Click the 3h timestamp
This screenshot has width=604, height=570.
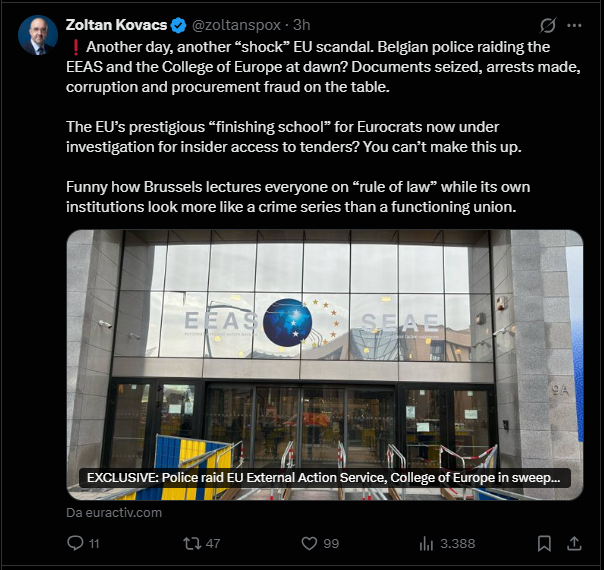(x=301, y=25)
